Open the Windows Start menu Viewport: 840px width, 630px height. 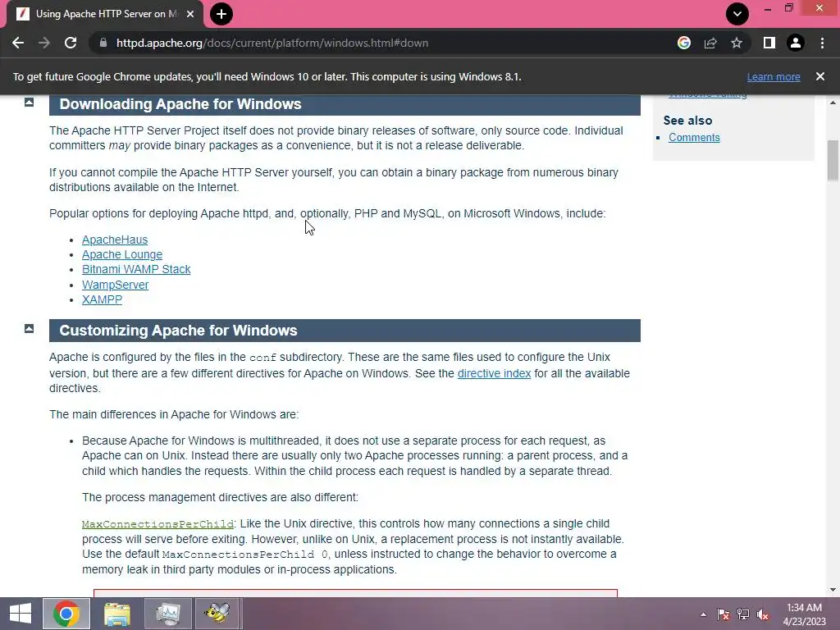(x=21, y=614)
